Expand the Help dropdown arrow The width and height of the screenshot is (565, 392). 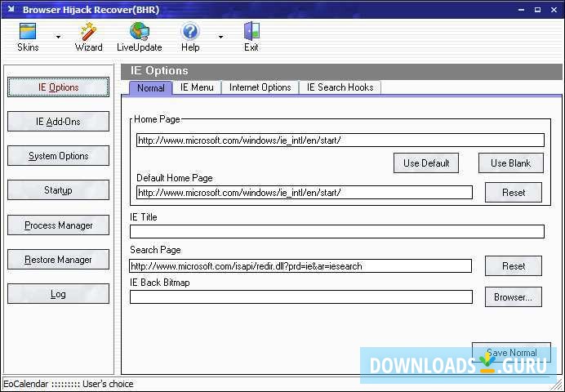[220, 37]
